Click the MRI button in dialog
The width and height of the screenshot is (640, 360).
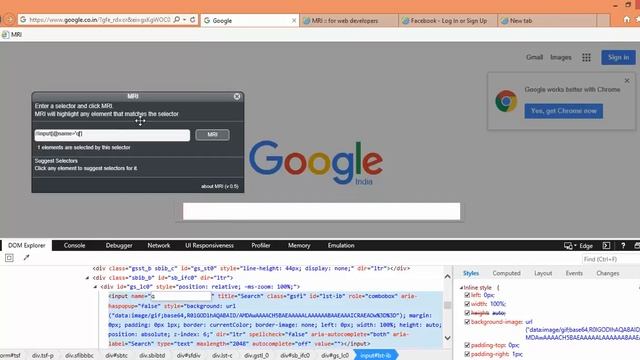tap(212, 135)
